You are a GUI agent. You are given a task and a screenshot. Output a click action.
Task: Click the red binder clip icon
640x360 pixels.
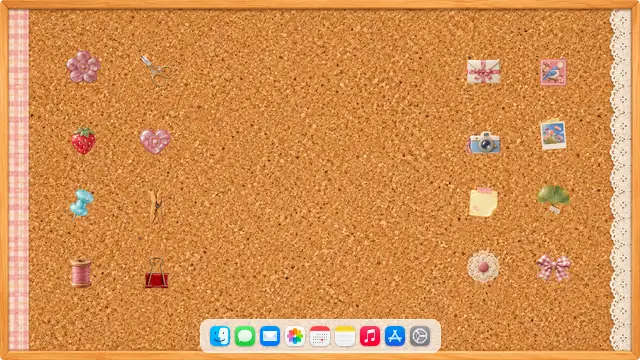(x=156, y=273)
